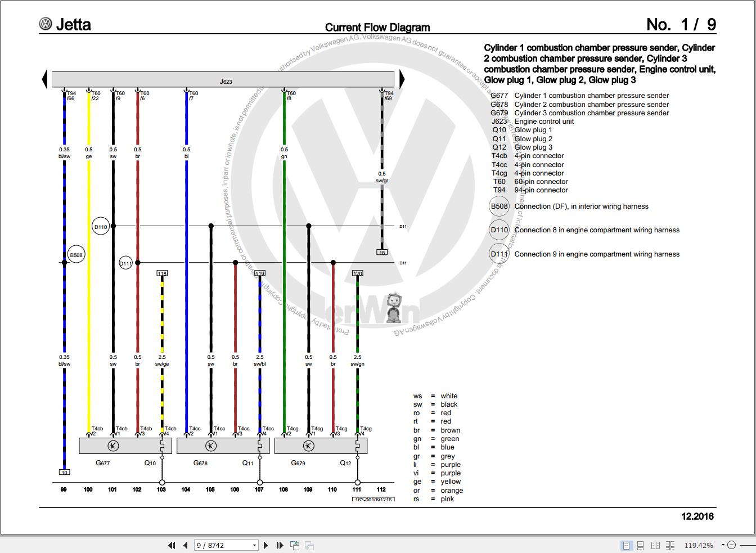The image size is (756, 553).
Task: Click the greyed next view icon
Action: tap(309, 545)
